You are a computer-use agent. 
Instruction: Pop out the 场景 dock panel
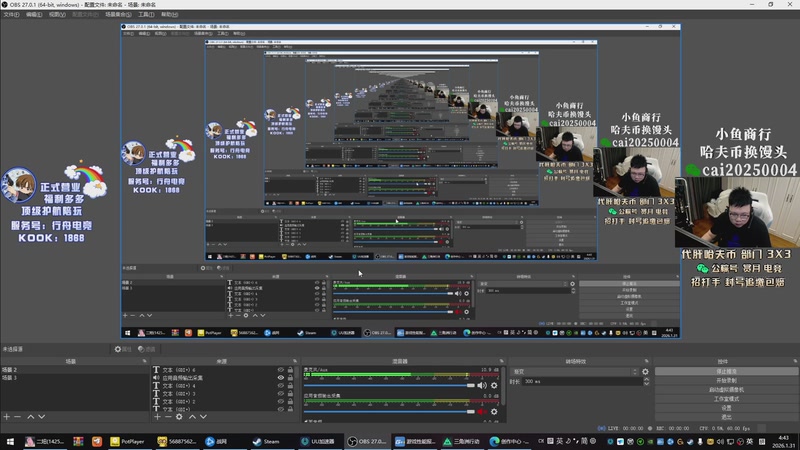pos(144,361)
